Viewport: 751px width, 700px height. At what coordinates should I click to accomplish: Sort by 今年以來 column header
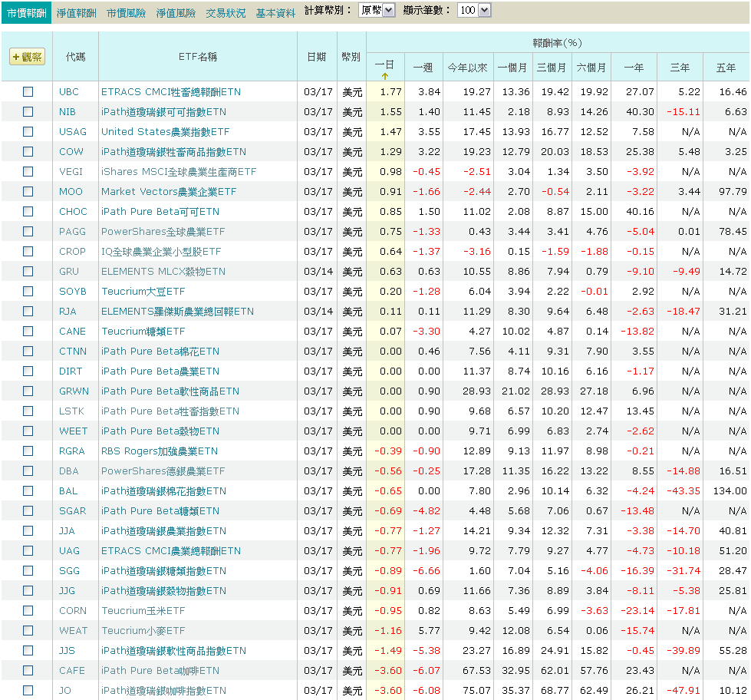(467, 68)
